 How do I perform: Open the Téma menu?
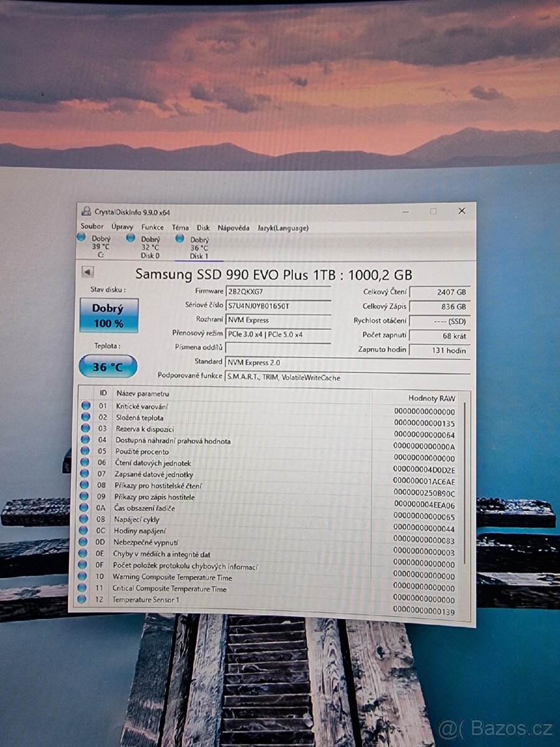click(180, 227)
